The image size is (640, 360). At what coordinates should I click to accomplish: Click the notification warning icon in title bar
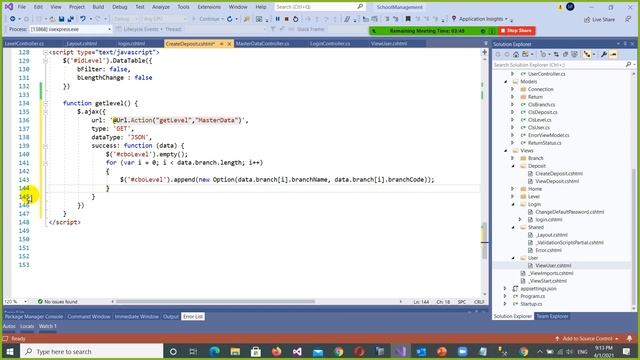tap(560, 7)
